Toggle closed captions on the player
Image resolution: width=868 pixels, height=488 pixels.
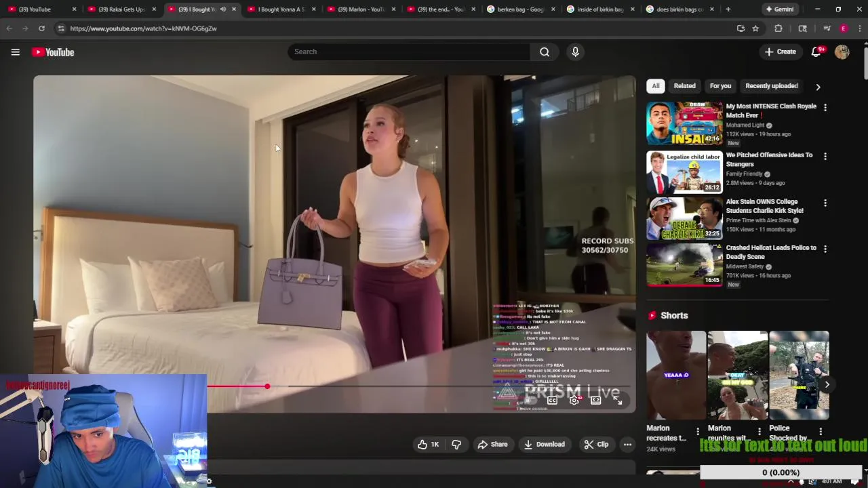click(x=552, y=400)
